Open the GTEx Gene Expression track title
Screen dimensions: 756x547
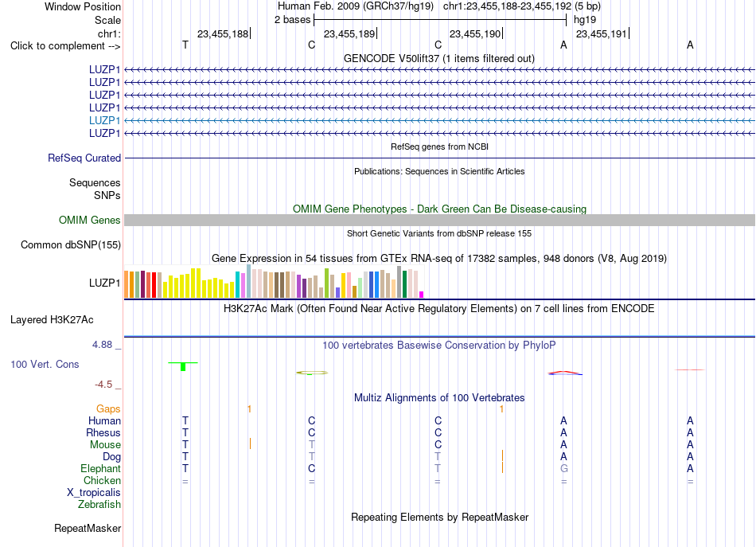click(439, 259)
